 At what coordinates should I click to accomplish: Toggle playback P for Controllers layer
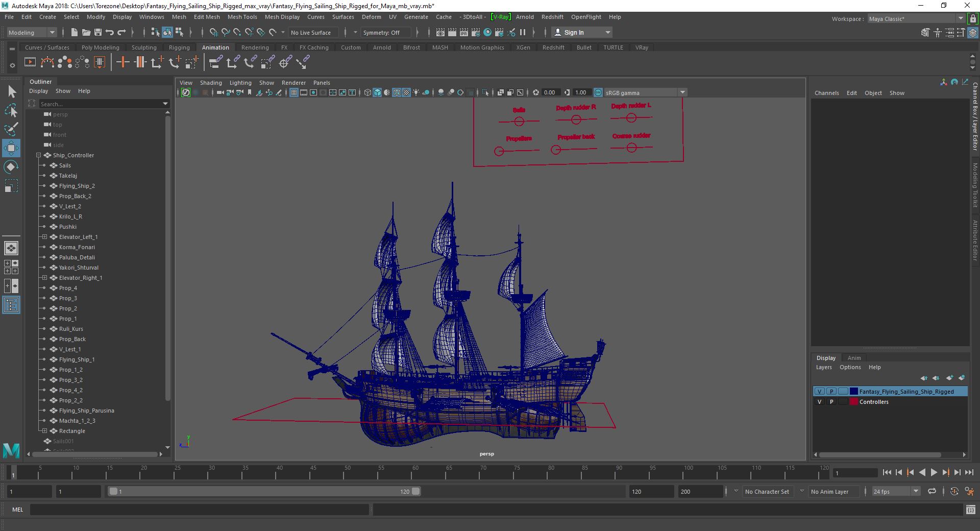coord(831,402)
